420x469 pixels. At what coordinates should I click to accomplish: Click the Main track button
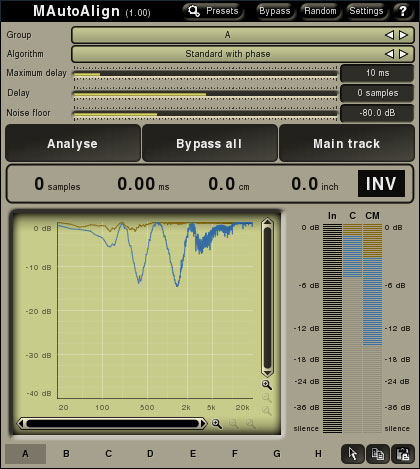[x=347, y=144]
